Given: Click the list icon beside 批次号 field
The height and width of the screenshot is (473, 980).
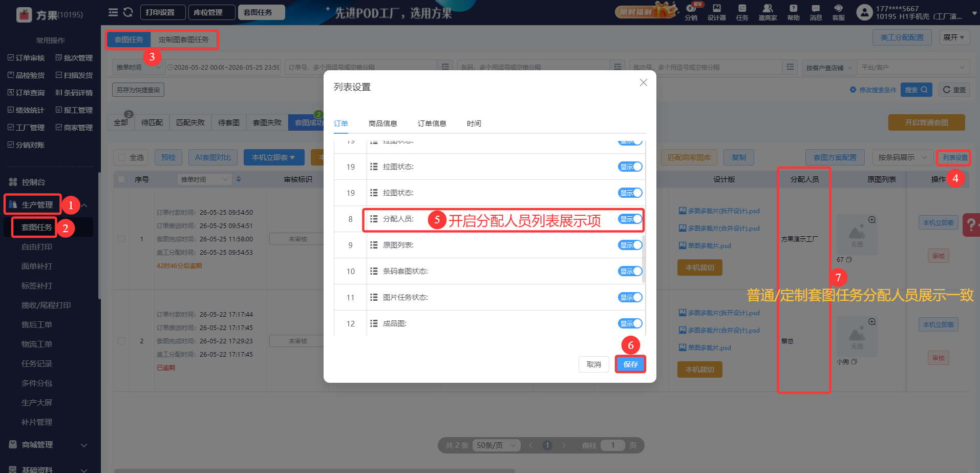Looking at the screenshot, I should 791,67.
